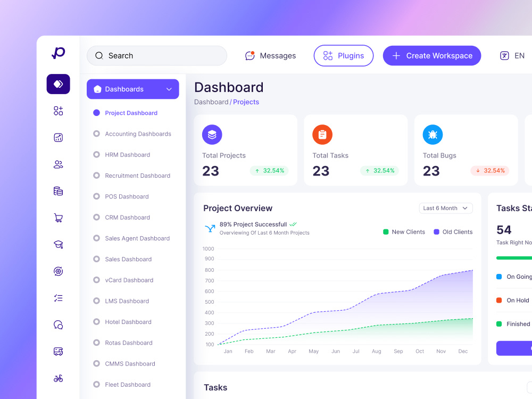
Task: Click the language translate icon
Action: tap(504, 56)
